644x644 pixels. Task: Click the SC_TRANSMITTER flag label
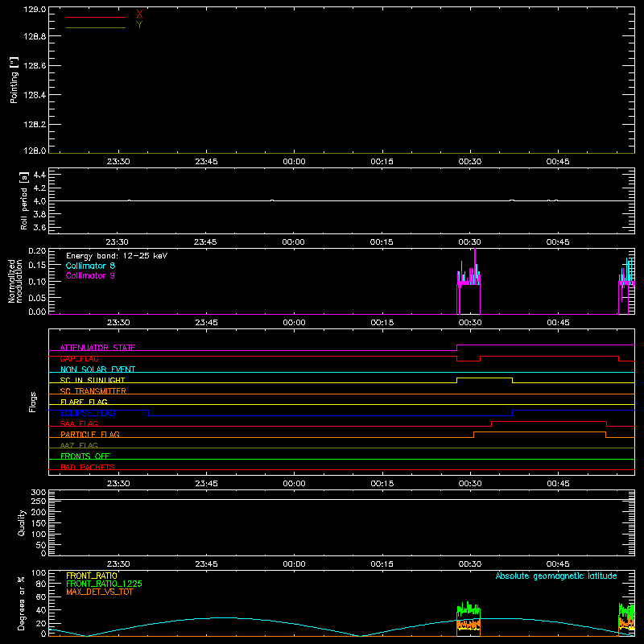tap(93, 391)
